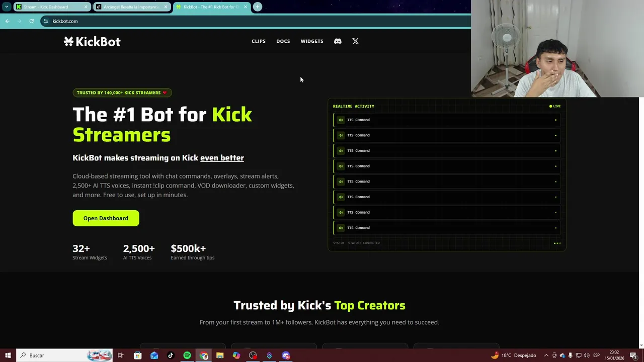Screen dimensions: 644x362
Task: Open the WIDGETS navigation item
Action: click(x=312, y=41)
